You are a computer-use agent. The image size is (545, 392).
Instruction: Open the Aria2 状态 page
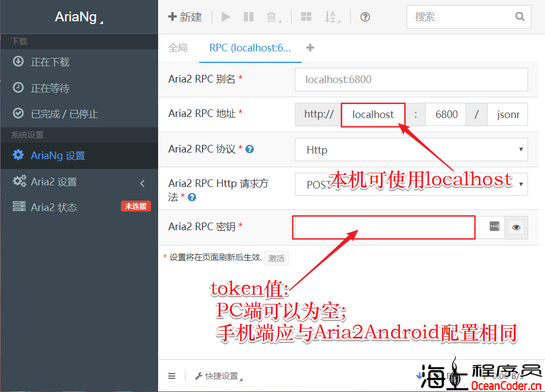coord(79,207)
